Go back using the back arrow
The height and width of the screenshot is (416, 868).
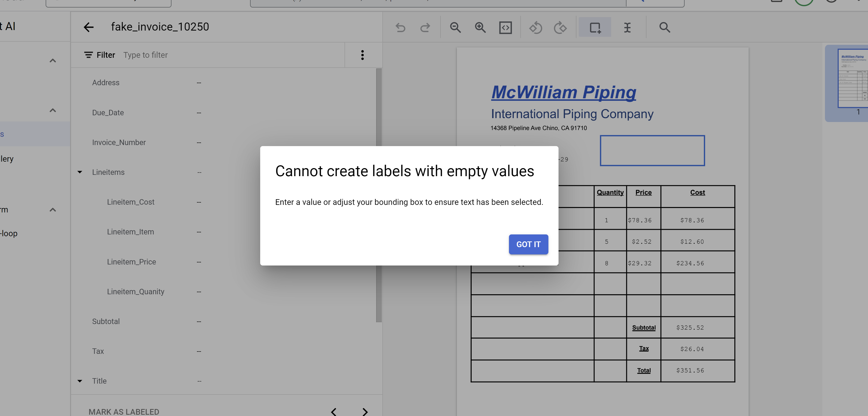coord(89,27)
